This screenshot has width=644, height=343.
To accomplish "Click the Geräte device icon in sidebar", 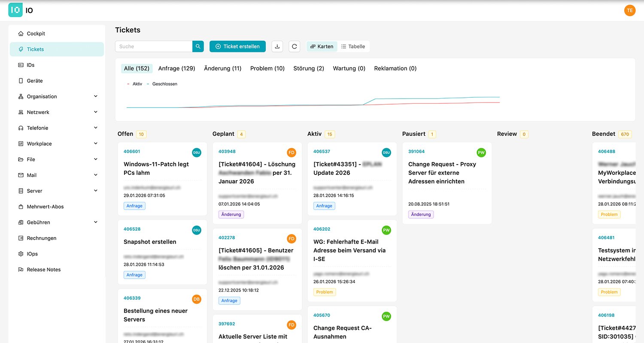I will pyautogui.click(x=21, y=81).
